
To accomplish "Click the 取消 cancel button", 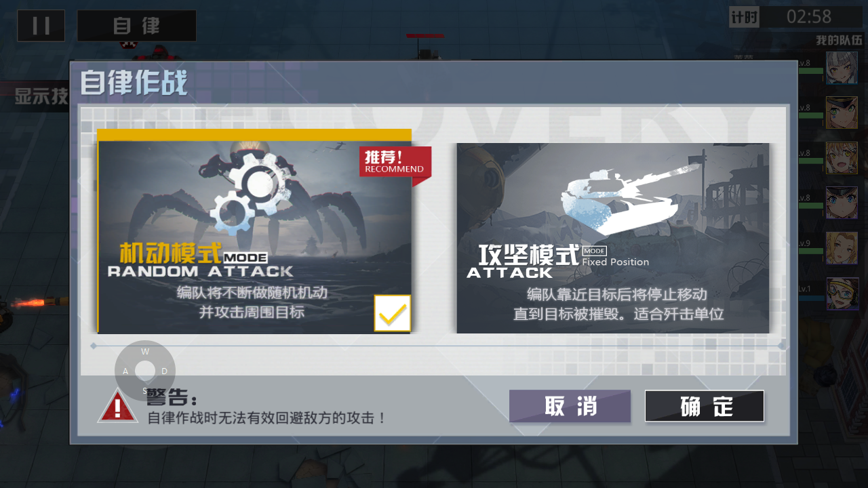I will click(570, 406).
